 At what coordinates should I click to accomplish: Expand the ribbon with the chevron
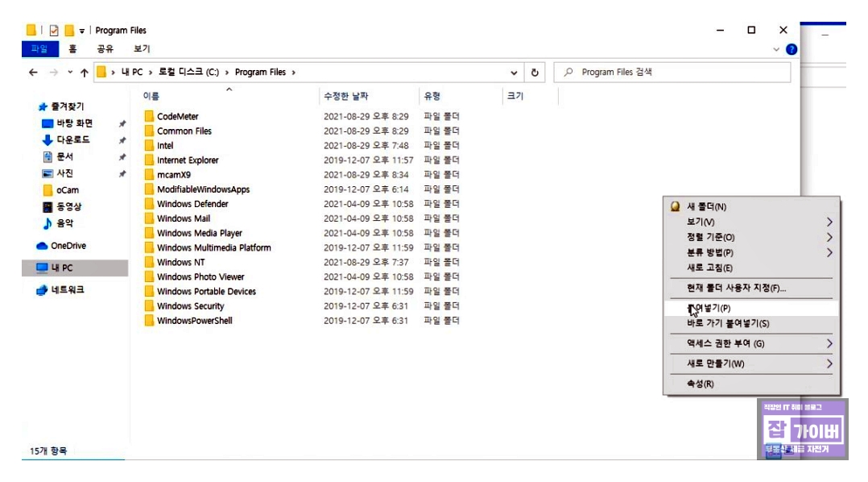pos(776,49)
